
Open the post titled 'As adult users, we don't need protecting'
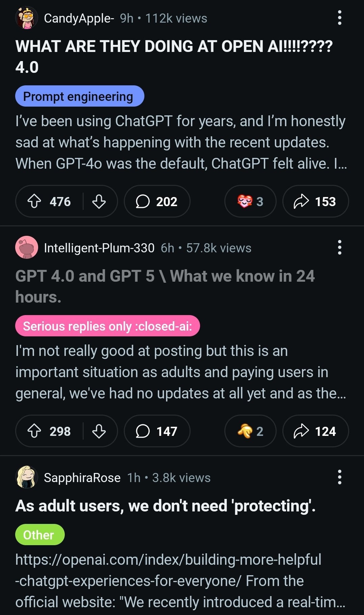pyautogui.click(x=165, y=506)
